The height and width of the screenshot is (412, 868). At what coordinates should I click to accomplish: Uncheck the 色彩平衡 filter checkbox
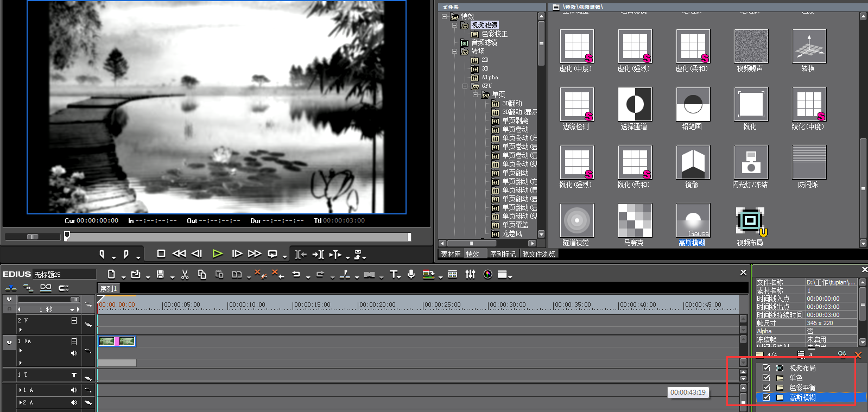pos(766,387)
